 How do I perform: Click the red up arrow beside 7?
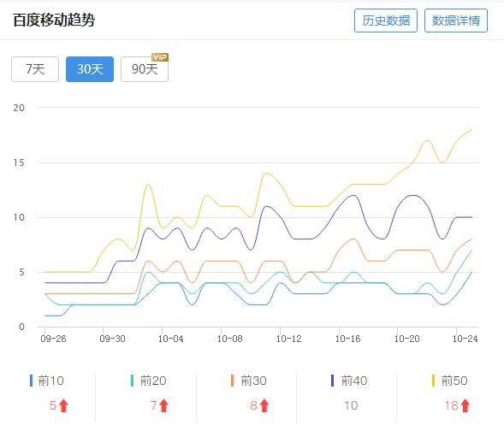(164, 405)
